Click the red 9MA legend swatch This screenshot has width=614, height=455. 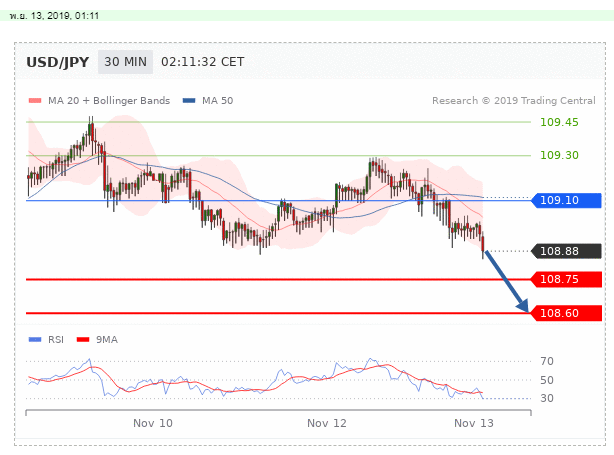83,339
